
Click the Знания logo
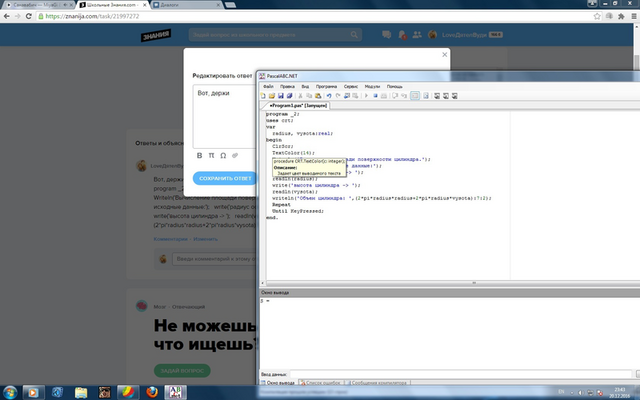point(156,35)
